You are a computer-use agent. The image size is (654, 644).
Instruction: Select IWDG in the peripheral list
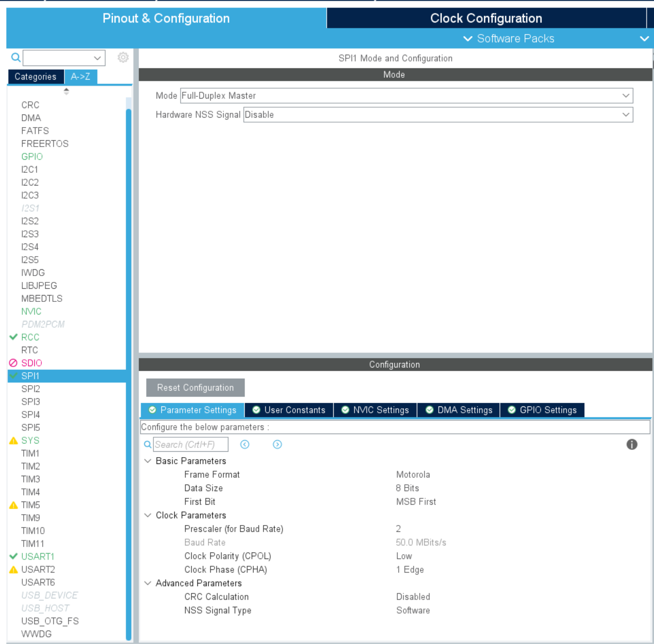point(33,272)
